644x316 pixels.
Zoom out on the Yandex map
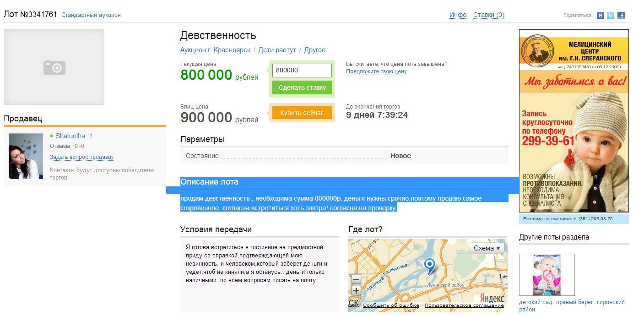point(357,279)
